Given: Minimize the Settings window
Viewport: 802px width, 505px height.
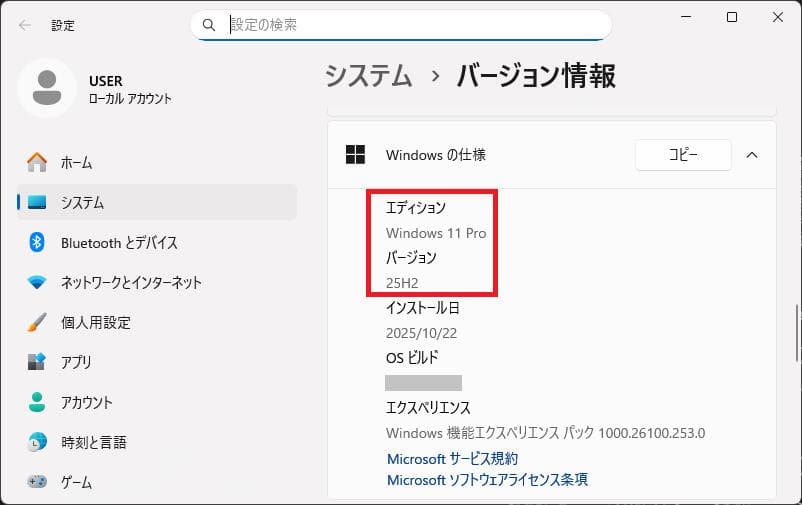Looking at the screenshot, I should click(x=686, y=17).
